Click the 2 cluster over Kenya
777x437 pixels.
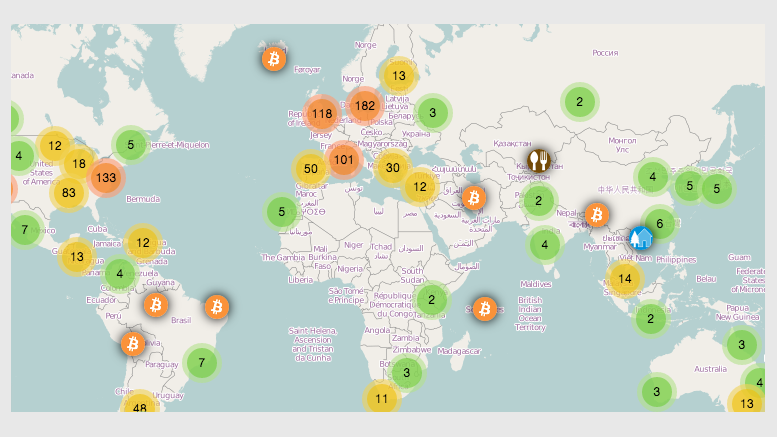[x=431, y=299]
